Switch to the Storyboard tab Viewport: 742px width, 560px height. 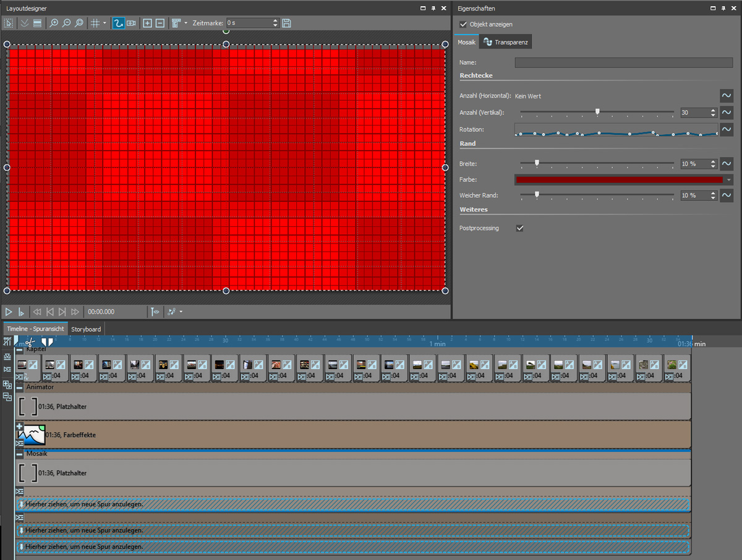click(86, 329)
